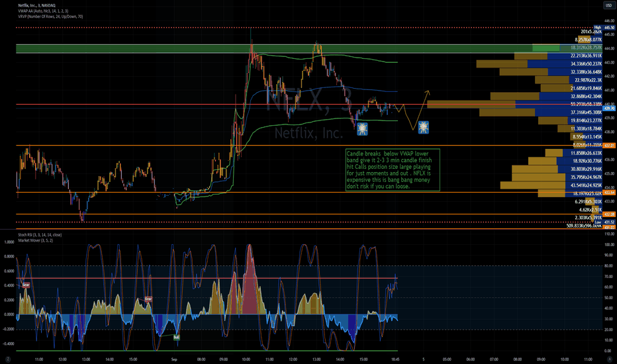Click the orange 432.08 price level tag
The width and height of the screenshot is (617, 364).
click(609, 214)
